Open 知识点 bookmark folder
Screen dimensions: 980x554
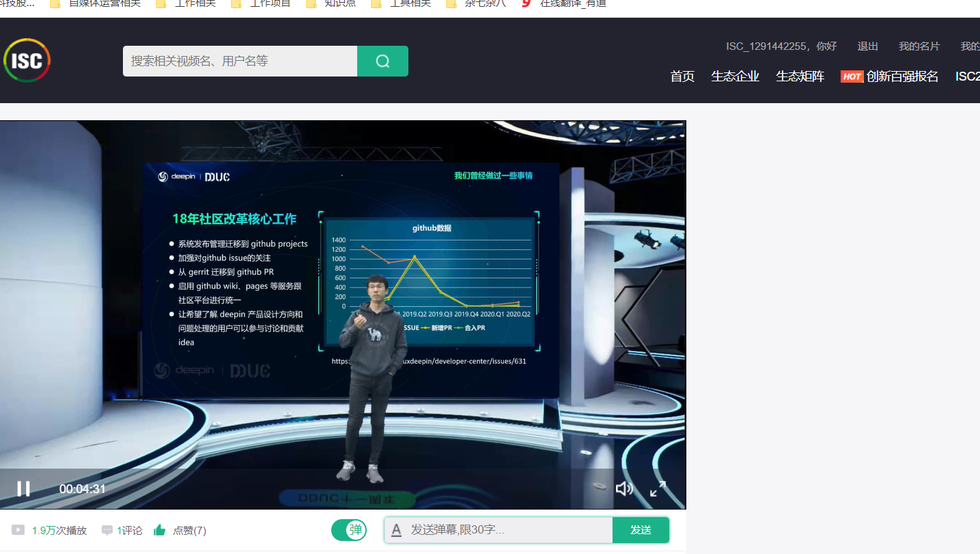click(331, 4)
